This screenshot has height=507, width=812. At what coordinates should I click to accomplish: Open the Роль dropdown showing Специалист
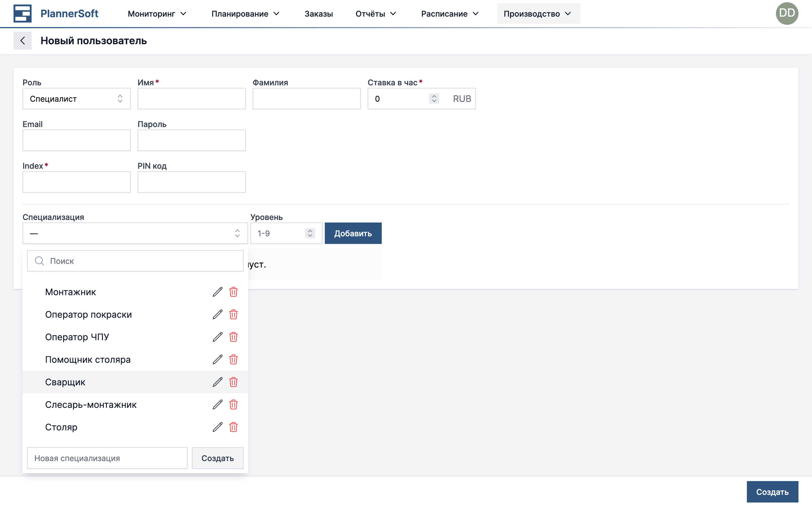(76, 99)
